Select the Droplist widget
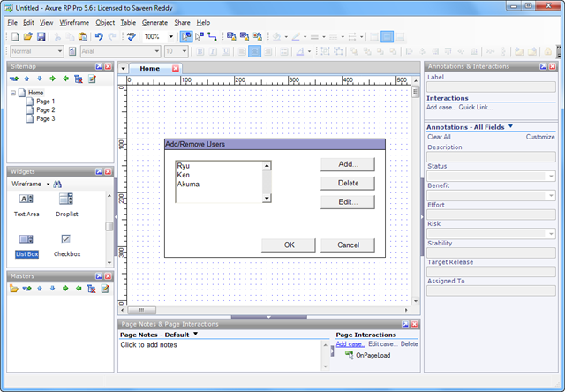Screen dimensions: 565x392 (65, 200)
